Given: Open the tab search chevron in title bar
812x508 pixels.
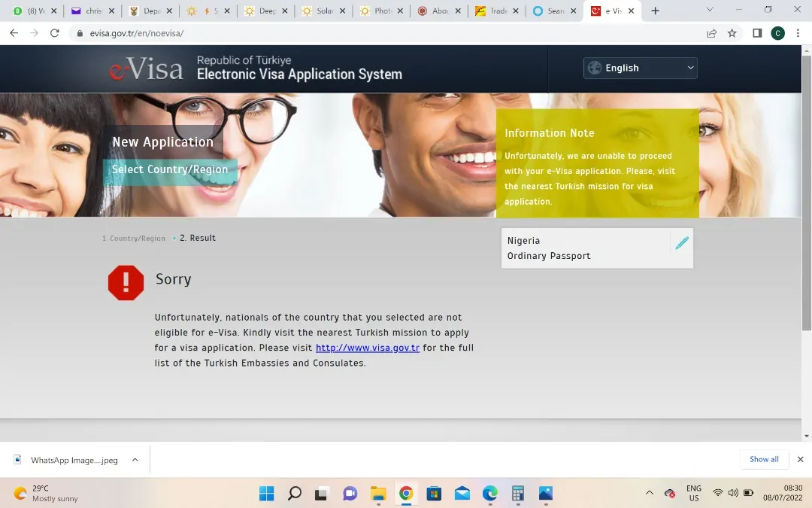Looking at the screenshot, I should tap(710, 11).
